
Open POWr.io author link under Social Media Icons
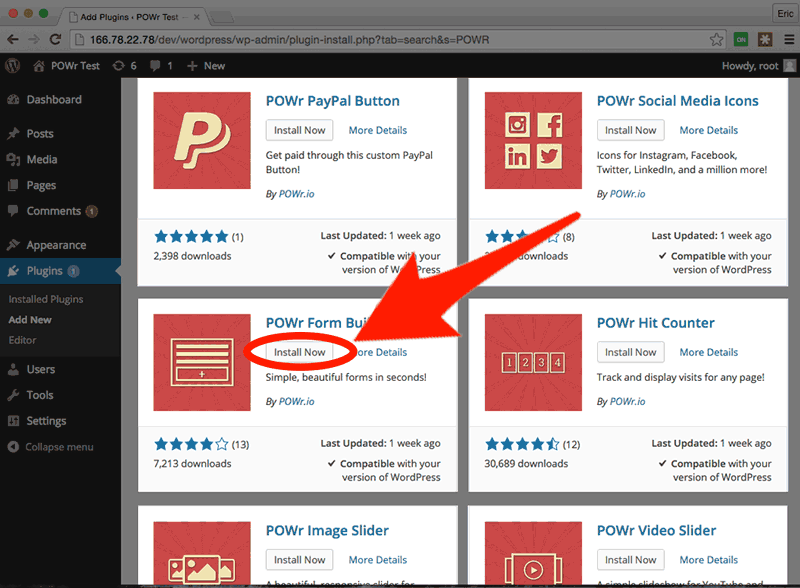(x=628, y=194)
